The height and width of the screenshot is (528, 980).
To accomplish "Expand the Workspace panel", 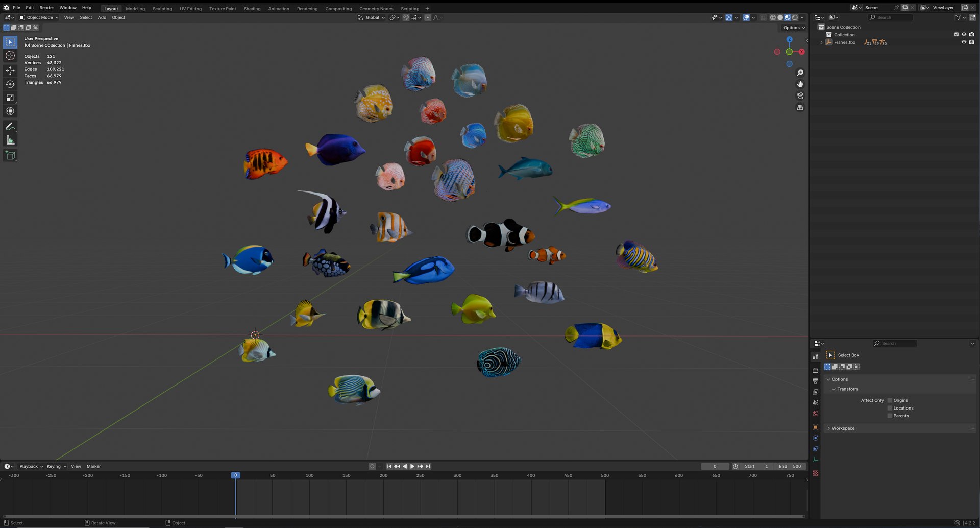I will pyautogui.click(x=843, y=428).
